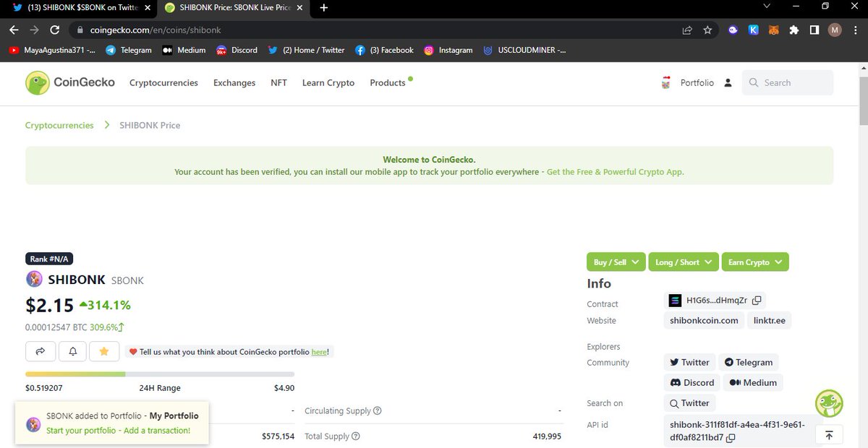Viewport: 868px width, 448px height.
Task: Search on Twitter button
Action: tap(689, 403)
